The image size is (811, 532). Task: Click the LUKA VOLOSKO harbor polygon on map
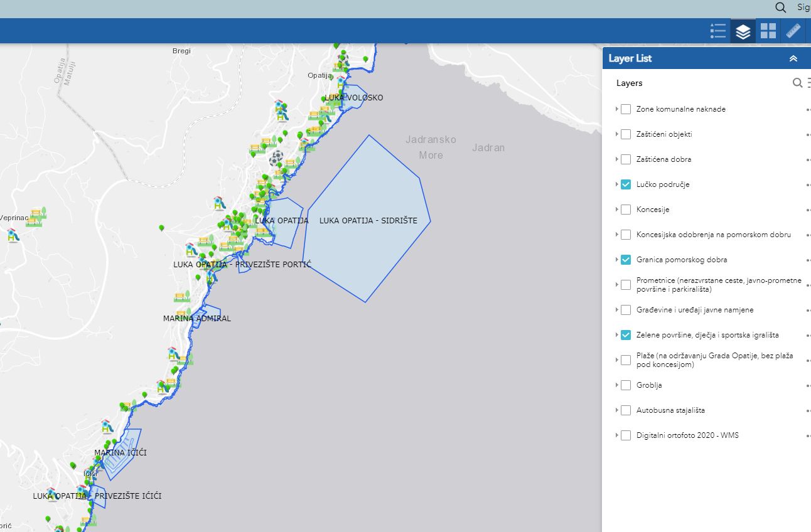tap(353, 97)
